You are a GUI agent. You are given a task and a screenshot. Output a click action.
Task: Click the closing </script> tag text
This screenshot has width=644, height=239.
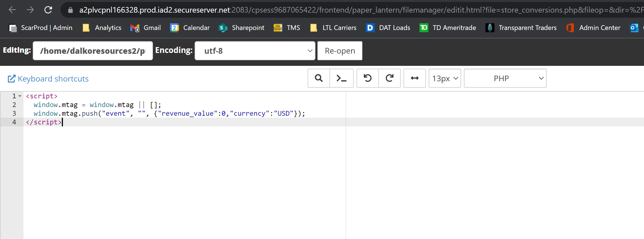tap(44, 122)
